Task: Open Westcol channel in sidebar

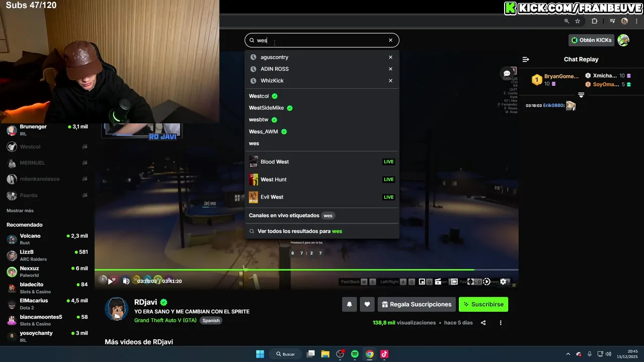Action: pyautogui.click(x=47, y=147)
